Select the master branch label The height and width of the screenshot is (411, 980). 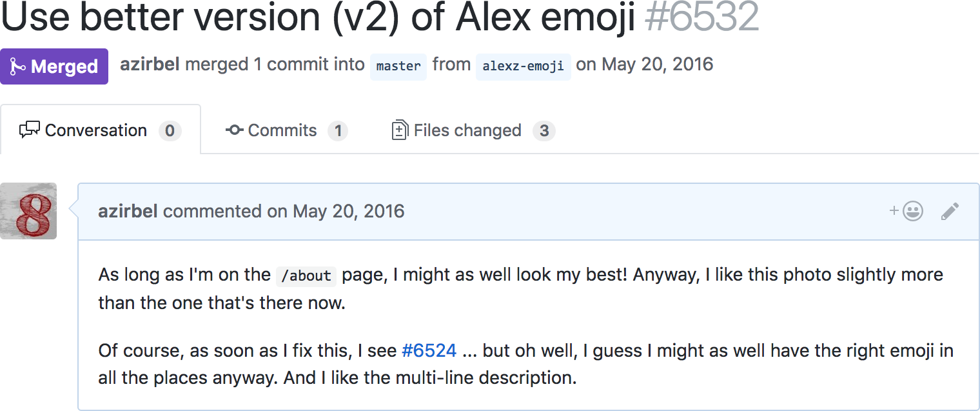[398, 66]
